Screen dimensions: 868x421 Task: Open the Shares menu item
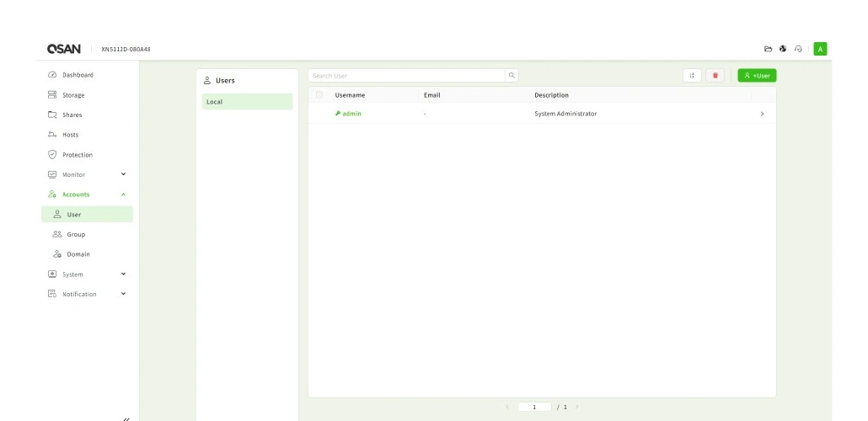click(x=87, y=115)
